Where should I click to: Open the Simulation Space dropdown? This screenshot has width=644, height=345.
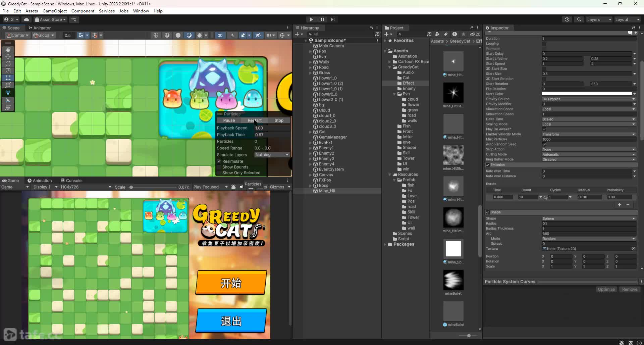589,109
